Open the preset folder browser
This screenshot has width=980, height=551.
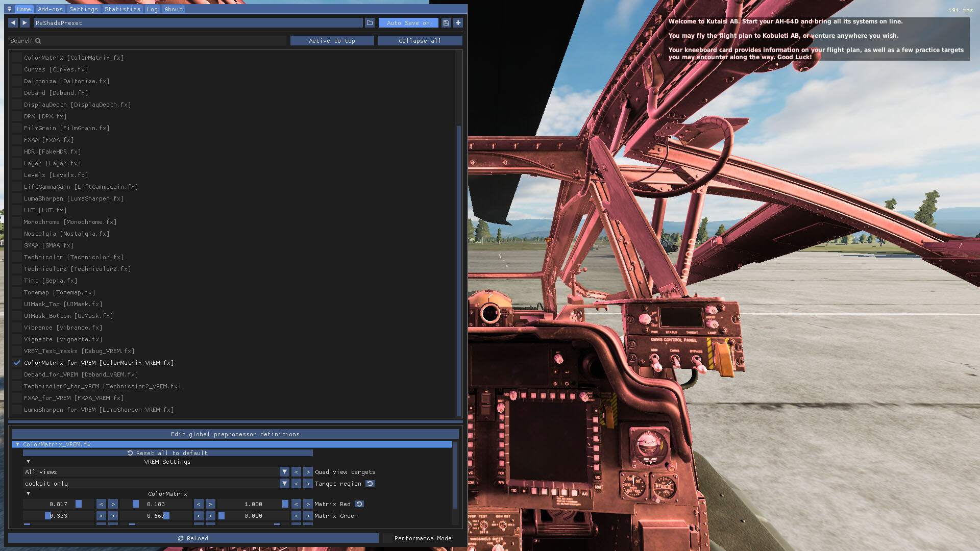(370, 23)
